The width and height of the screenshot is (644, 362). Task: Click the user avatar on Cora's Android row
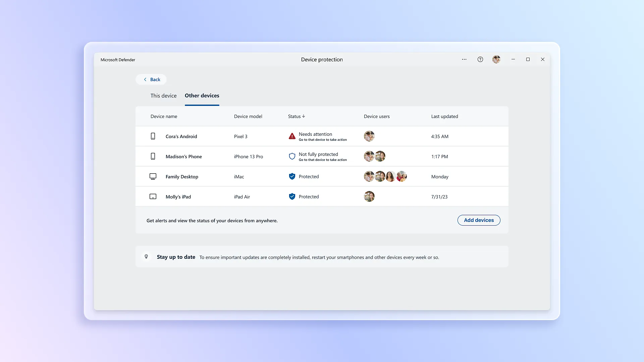tap(369, 136)
